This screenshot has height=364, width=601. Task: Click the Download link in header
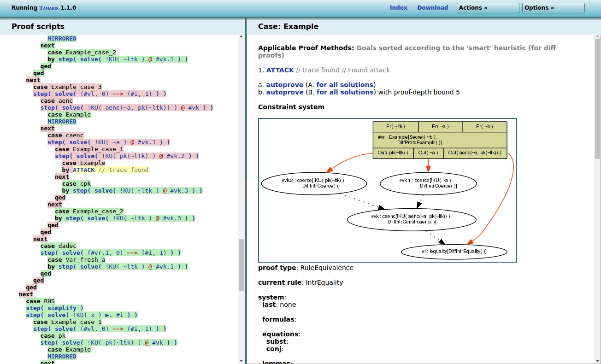[432, 8]
